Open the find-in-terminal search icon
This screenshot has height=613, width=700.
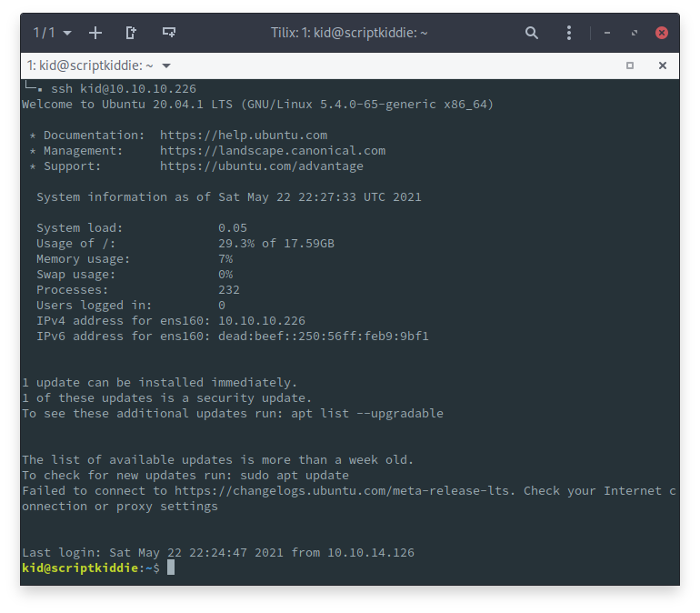tap(532, 33)
